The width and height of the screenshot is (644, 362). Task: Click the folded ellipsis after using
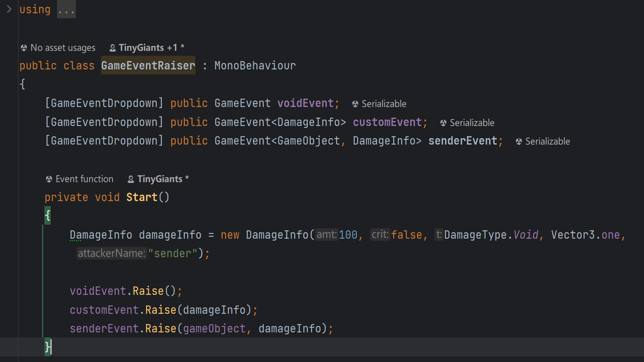66,10
